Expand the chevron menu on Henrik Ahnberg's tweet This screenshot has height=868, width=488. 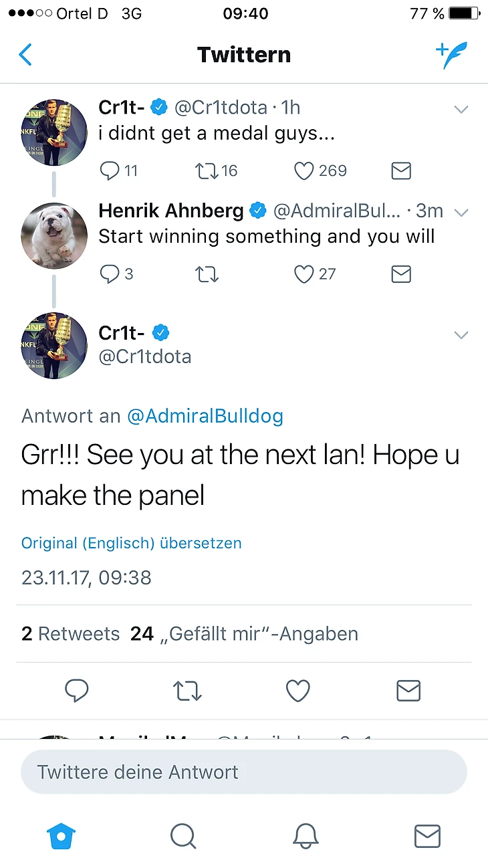pos(461,213)
